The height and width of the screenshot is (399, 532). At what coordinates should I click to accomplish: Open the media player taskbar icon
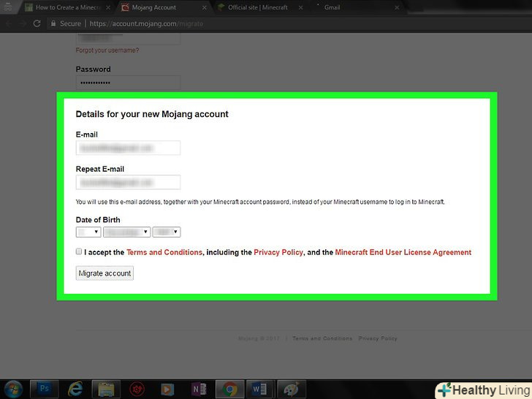click(x=167, y=389)
